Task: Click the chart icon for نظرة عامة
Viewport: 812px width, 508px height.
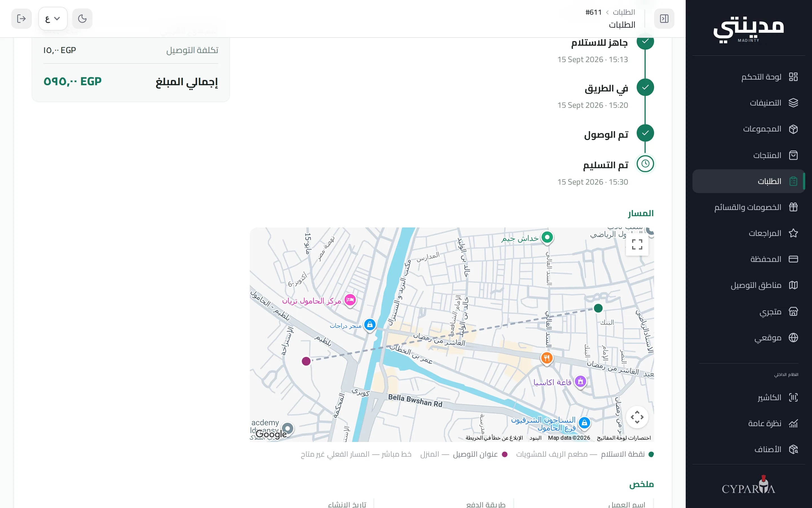Action: click(x=793, y=423)
